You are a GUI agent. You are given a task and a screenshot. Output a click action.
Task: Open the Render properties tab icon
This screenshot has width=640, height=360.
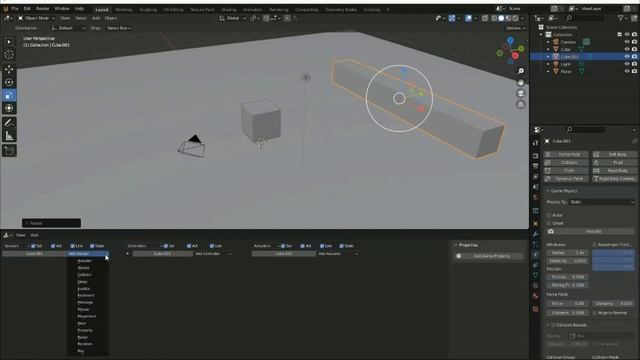(536, 156)
